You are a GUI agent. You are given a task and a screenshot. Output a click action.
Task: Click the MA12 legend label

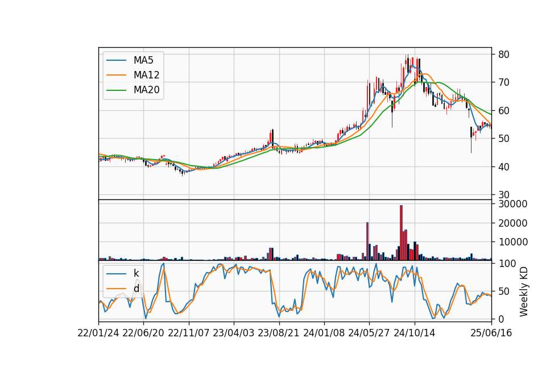(146, 75)
